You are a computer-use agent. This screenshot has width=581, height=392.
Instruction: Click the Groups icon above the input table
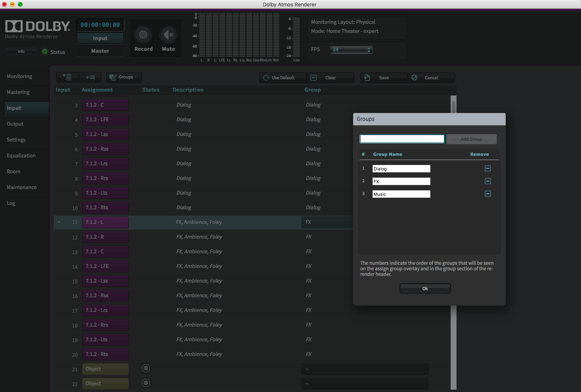point(114,77)
